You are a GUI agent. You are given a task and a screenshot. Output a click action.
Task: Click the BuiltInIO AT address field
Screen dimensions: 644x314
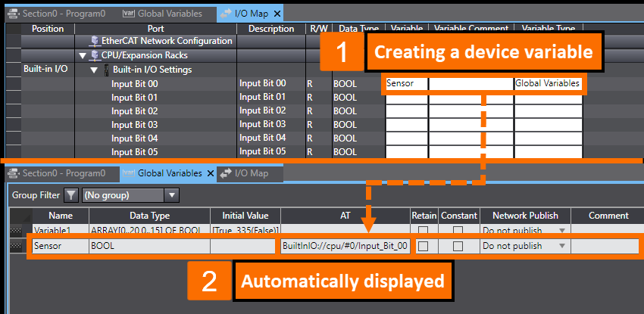tap(345, 246)
